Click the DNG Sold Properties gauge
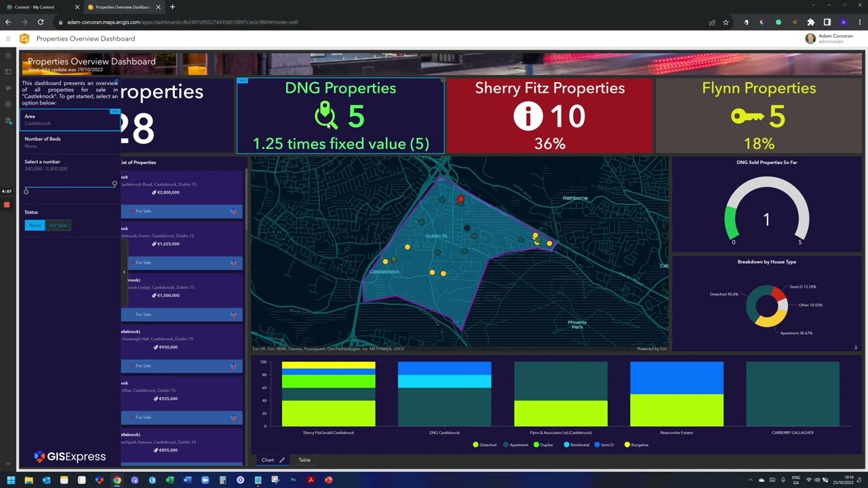Viewport: 868px width, 488px height. click(x=766, y=210)
